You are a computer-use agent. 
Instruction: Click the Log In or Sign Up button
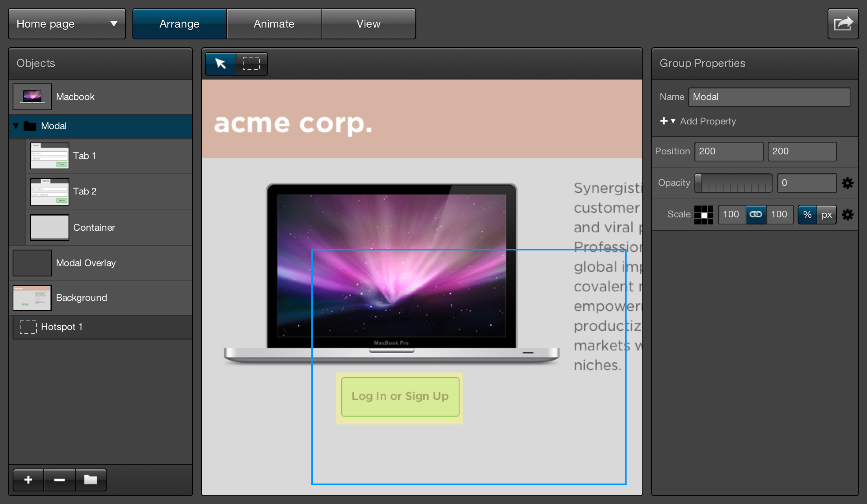point(400,397)
